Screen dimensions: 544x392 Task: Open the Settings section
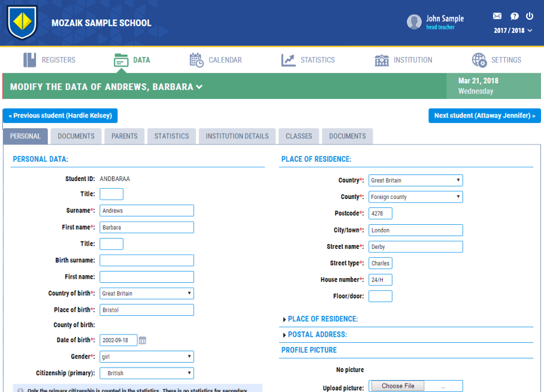(496, 60)
